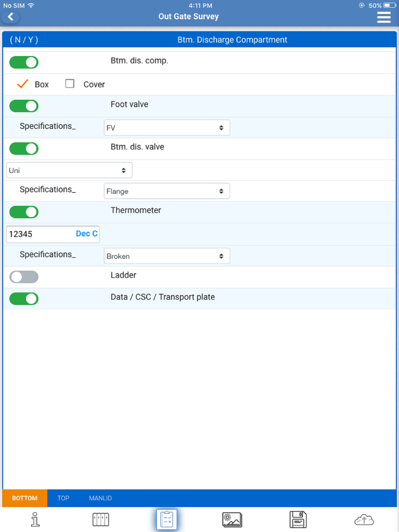Open the Flange specifications dropdown

tap(167, 191)
